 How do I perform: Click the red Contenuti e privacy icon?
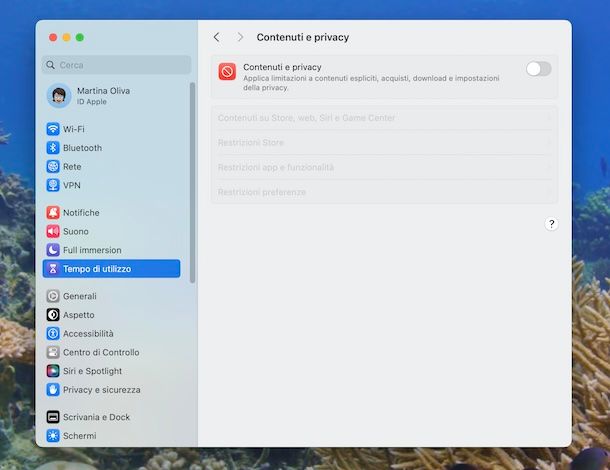coord(227,72)
